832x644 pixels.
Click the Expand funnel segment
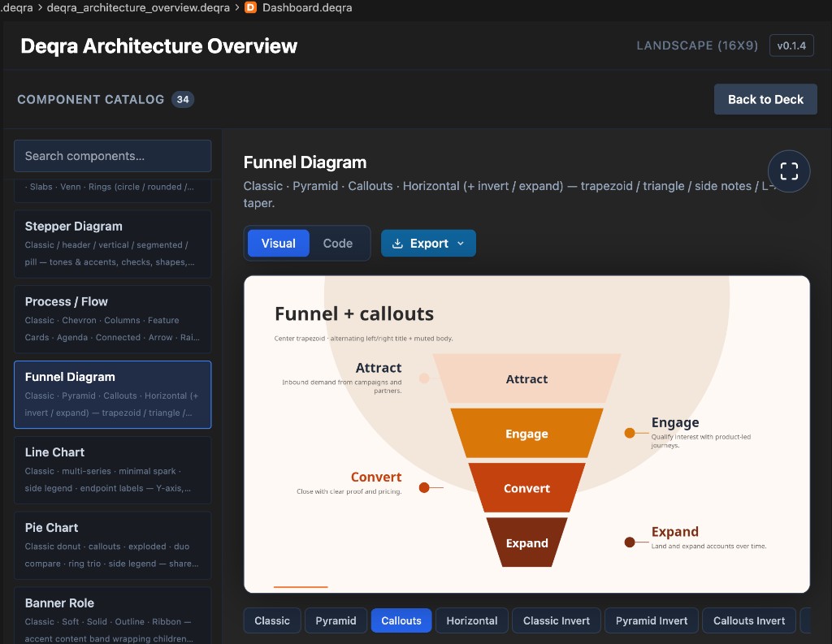pyautogui.click(x=526, y=542)
